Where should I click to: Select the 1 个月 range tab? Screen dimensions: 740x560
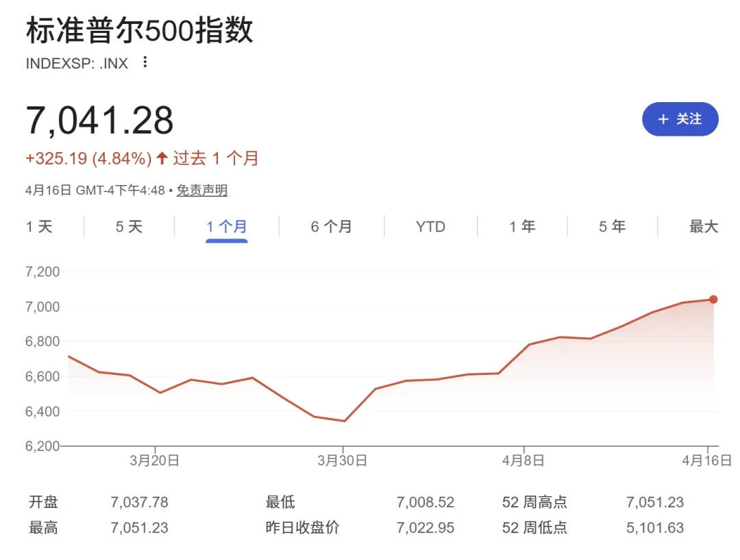[227, 227]
